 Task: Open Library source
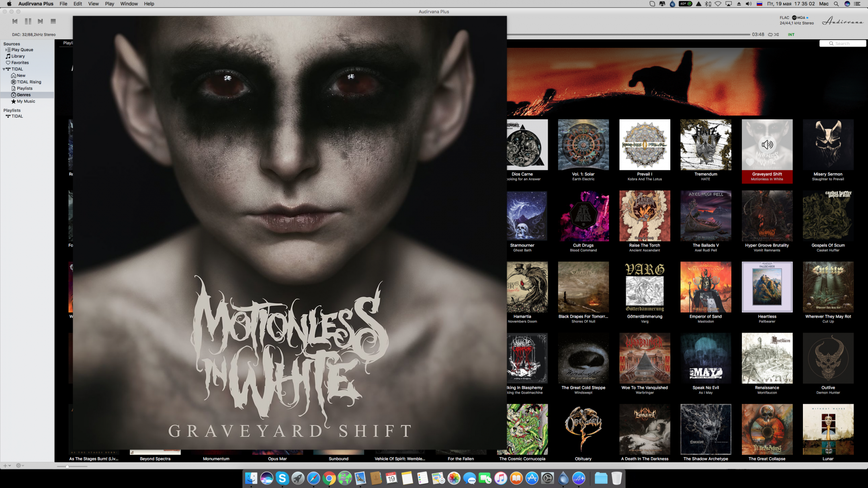point(18,56)
